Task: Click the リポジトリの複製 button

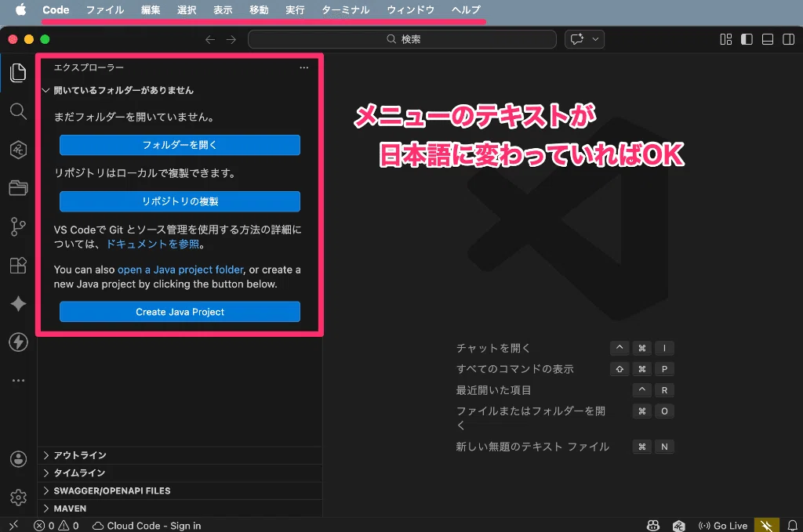Action: [180, 201]
